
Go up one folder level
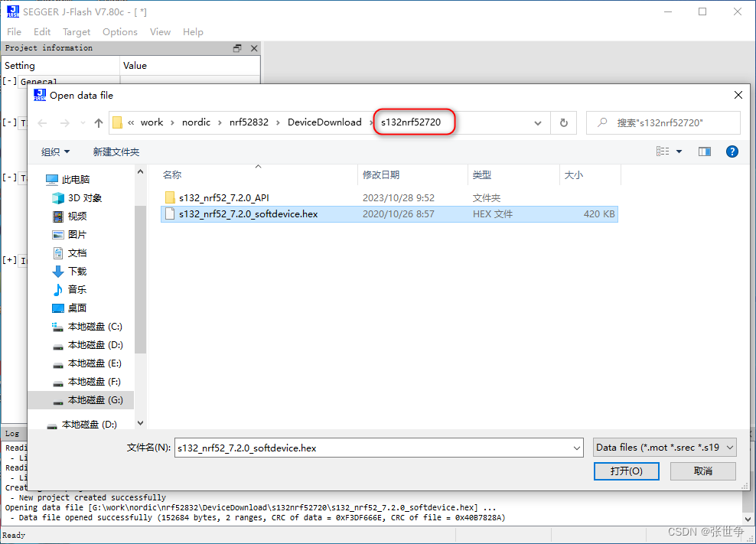pos(99,123)
